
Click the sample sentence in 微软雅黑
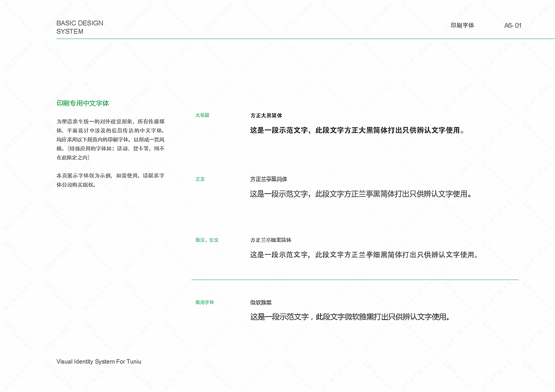(x=350, y=317)
